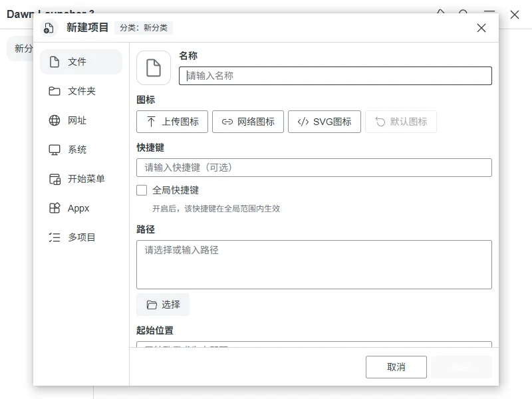
Task: Click the globe icon beside 网址
Action: click(55, 120)
